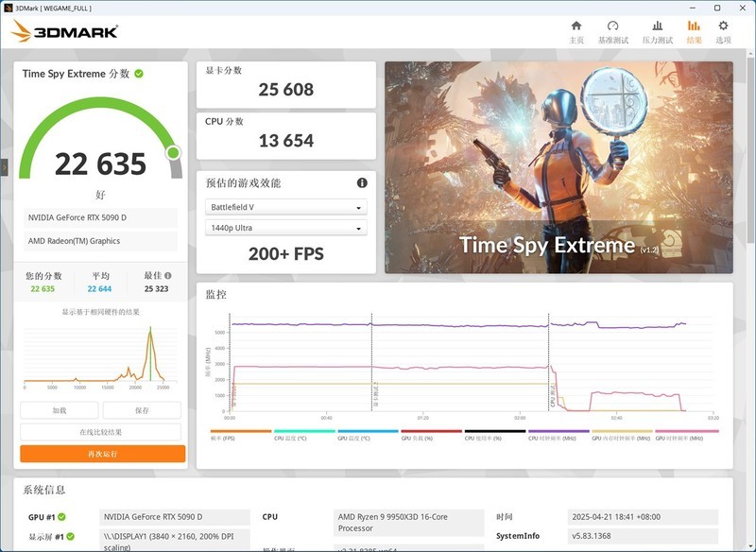Select the 基准测试 benchmark icon

coord(612,26)
